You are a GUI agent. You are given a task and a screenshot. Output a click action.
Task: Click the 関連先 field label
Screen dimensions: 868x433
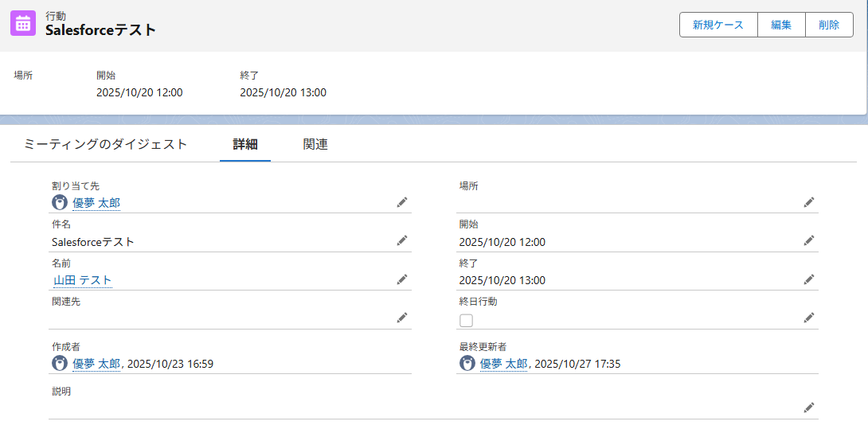(66, 302)
